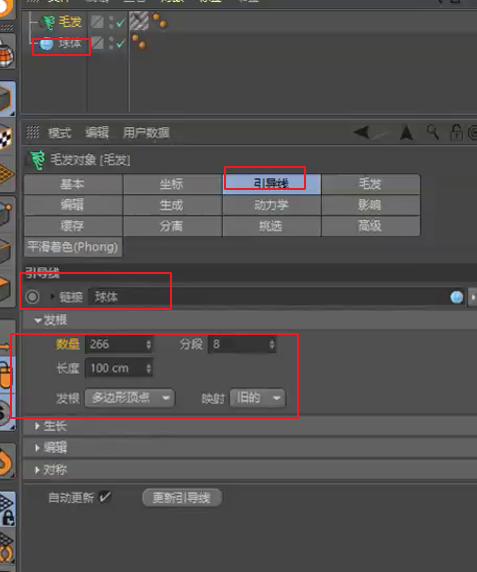This screenshot has width=477, height=572.
Task: Expand the 编辑 section below 生长
Action: tap(37, 448)
